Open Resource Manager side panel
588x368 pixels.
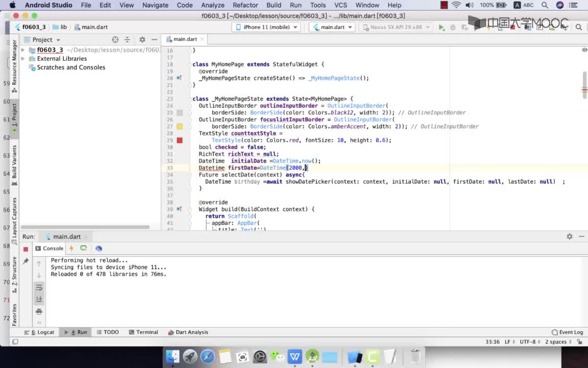pyautogui.click(x=14, y=66)
